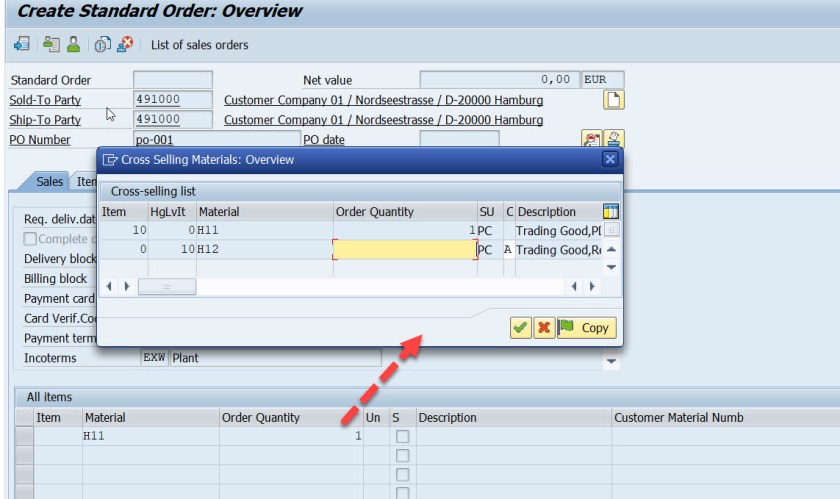This screenshot has width=840, height=499.
Task: Click the Incoterms field showing EXW
Action: pyautogui.click(x=154, y=358)
